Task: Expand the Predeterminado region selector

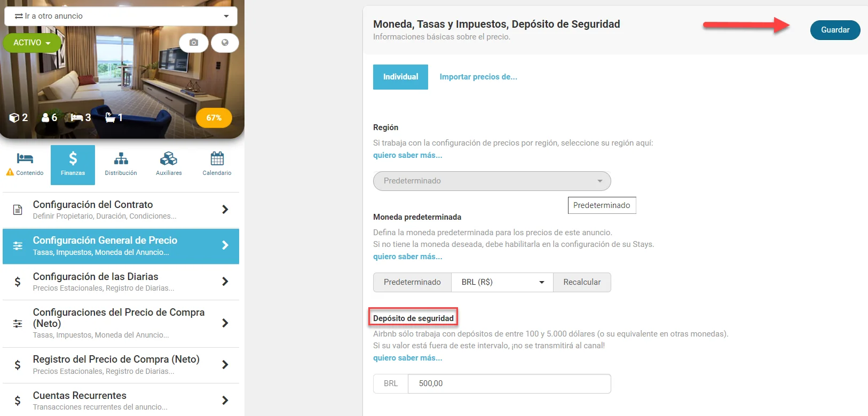Action: click(492, 181)
